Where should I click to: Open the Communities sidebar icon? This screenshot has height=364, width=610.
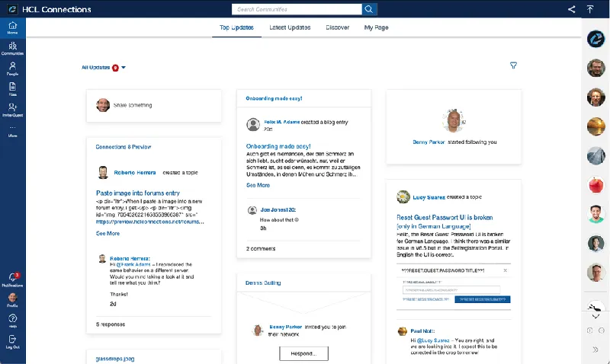(x=12, y=48)
